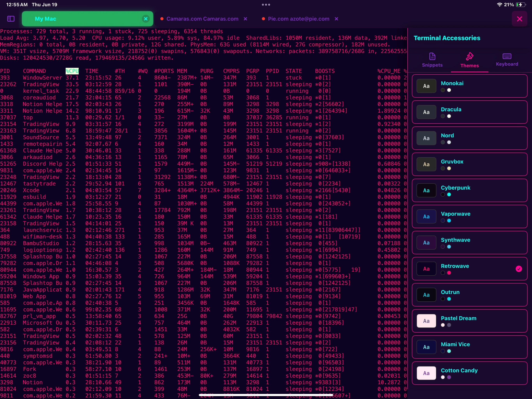Switch to the My Mac session tab
This screenshot has width=532, height=399.
[x=88, y=19]
